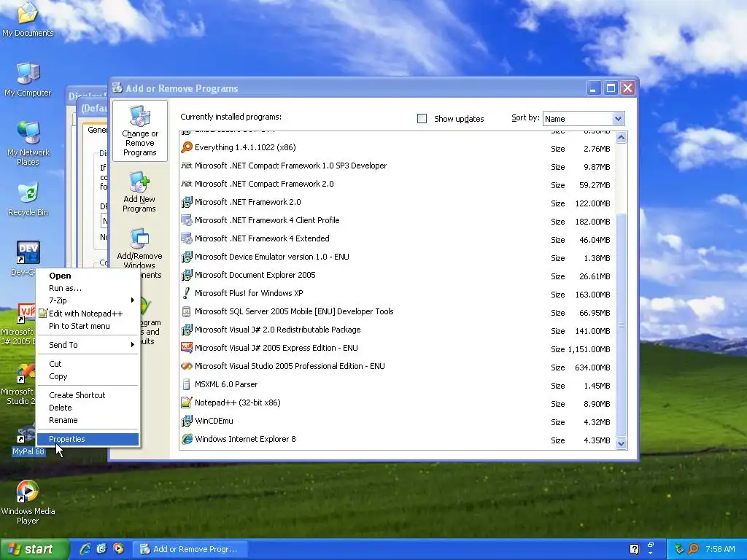Select the My Network Places desktop icon

tap(28, 143)
